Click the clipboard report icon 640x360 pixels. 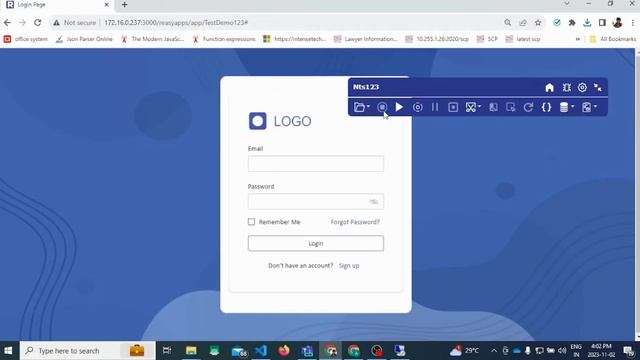click(587, 107)
